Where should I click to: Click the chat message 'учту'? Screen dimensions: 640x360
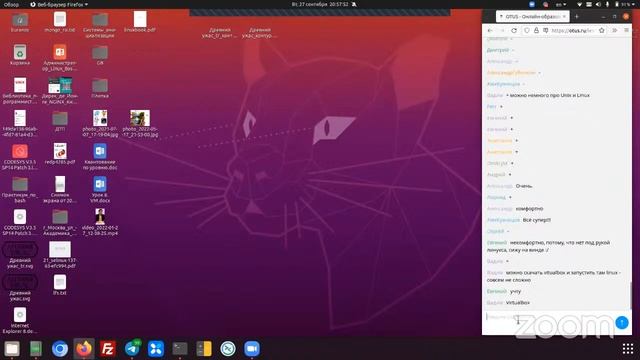tap(516, 291)
